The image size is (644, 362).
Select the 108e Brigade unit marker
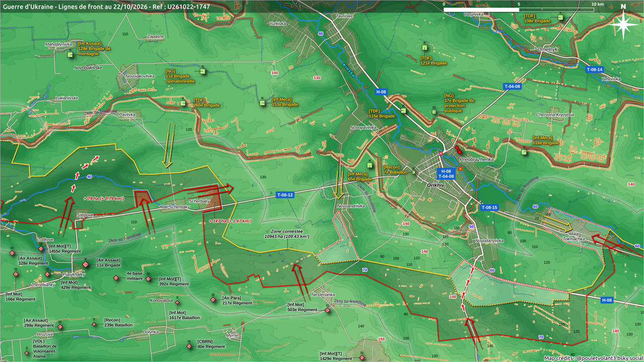pyautogui.click(x=560, y=18)
